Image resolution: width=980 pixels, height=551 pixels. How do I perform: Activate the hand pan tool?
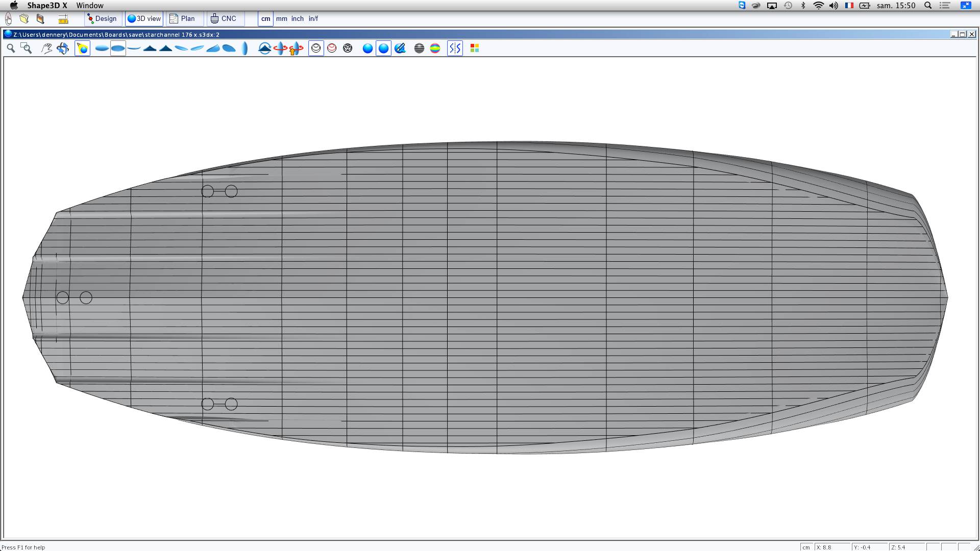[x=46, y=48]
